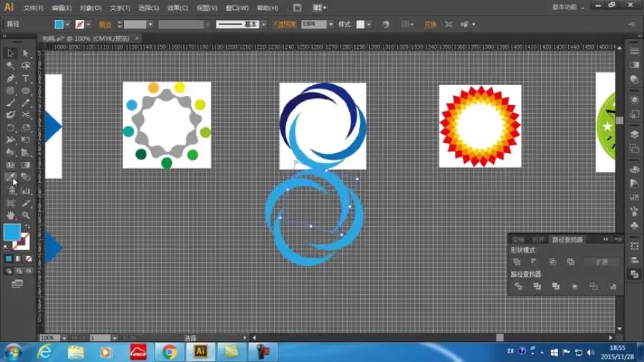Click 不透明度 opacity link
644x362 pixels.
[284, 24]
